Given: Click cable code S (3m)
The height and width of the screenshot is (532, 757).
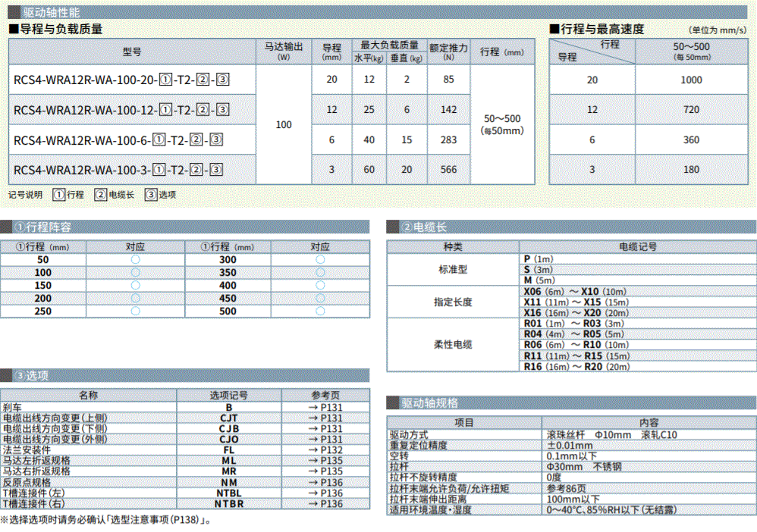Looking at the screenshot, I should [539, 270].
